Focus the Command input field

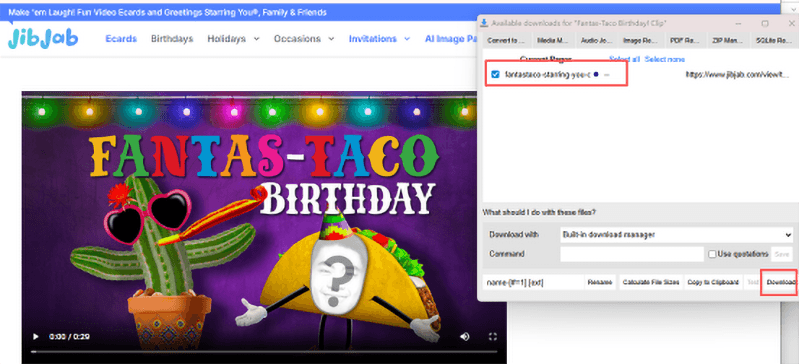(x=632, y=254)
